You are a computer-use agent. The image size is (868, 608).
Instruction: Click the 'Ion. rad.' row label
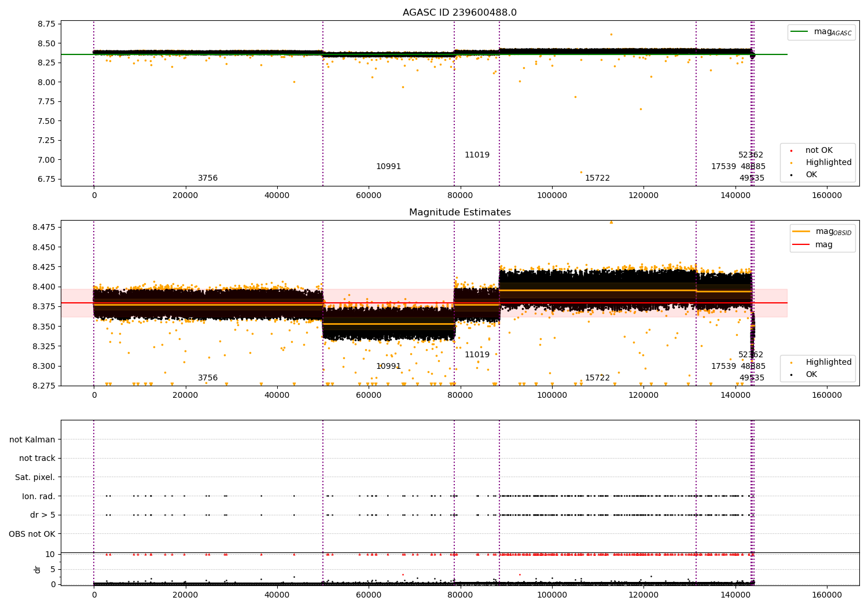[39, 496]
